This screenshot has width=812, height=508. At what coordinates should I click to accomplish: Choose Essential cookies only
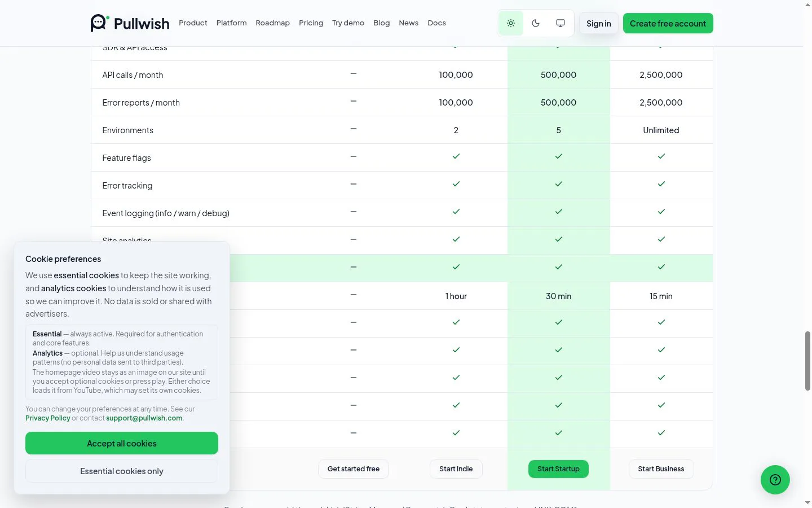(x=122, y=471)
